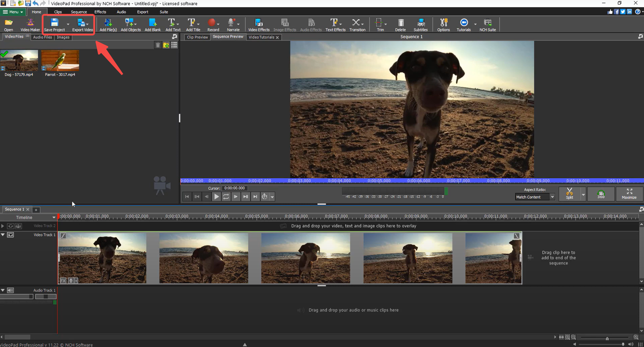The width and height of the screenshot is (644, 347).
Task: Open the Match Content aspect ratio dropdown
Action: click(535, 197)
